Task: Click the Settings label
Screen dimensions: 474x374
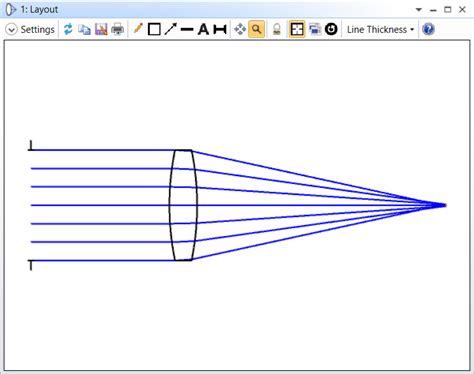Action: click(x=37, y=30)
